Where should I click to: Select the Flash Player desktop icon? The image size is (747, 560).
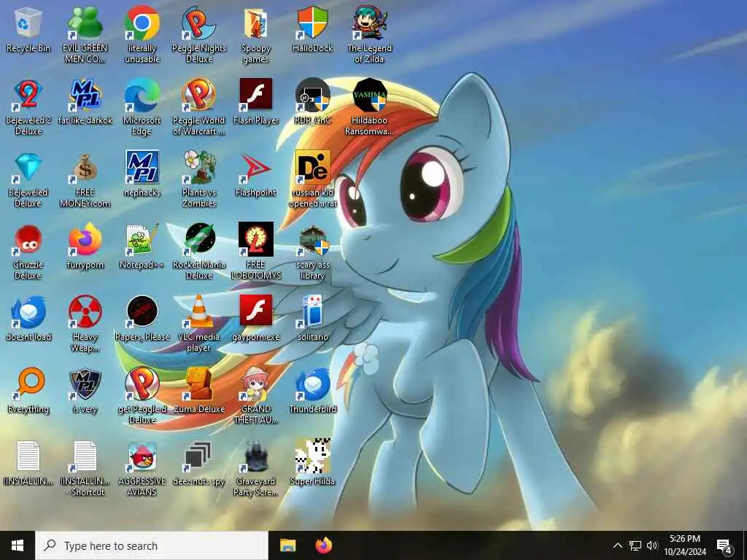256,95
